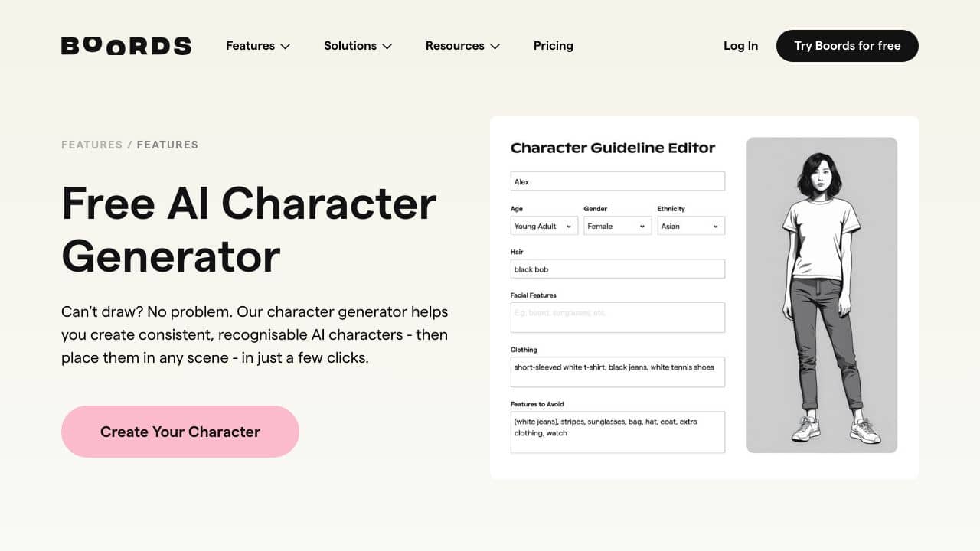Click the Boords logo
Image resolution: width=980 pixels, height=551 pixels.
point(126,46)
